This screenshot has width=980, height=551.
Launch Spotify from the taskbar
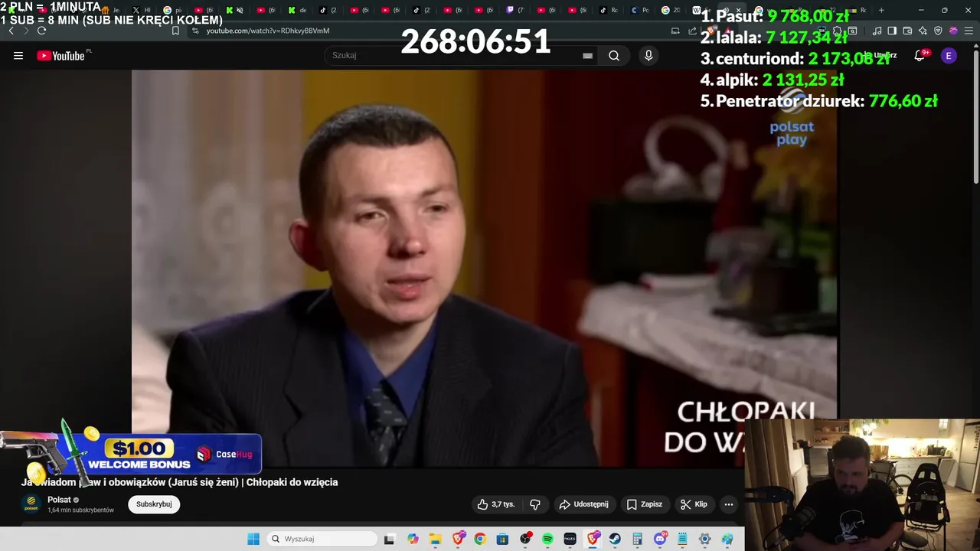(x=547, y=540)
